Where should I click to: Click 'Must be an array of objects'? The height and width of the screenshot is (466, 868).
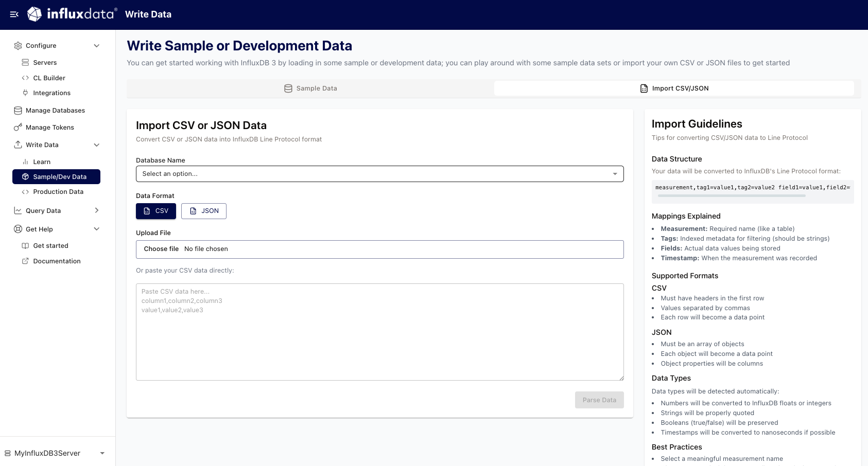[703, 344]
